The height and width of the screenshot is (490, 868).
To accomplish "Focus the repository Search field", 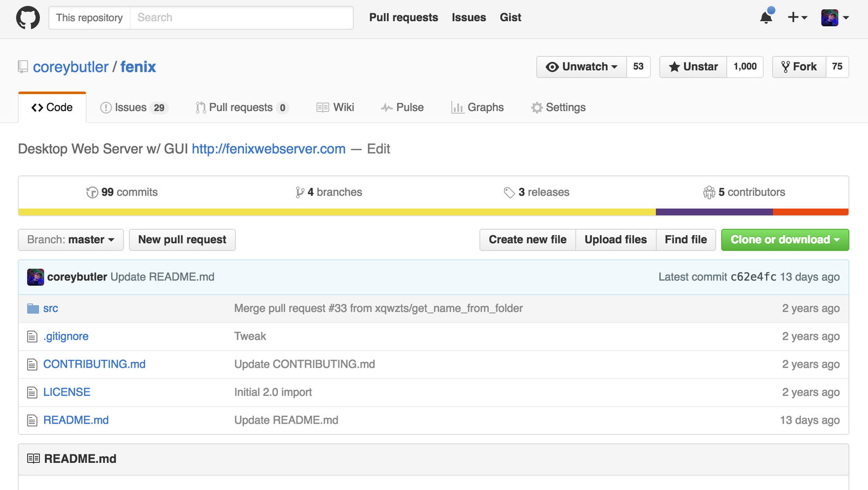I will (241, 17).
